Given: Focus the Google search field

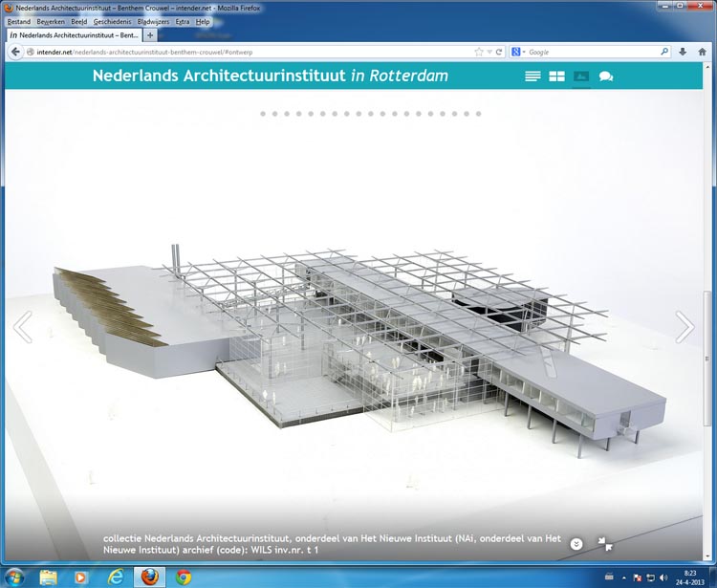Looking at the screenshot, I should [x=593, y=53].
